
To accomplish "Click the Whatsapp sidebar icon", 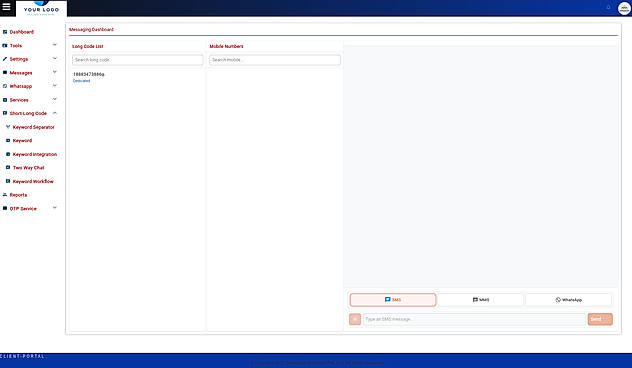I will 5,86.
